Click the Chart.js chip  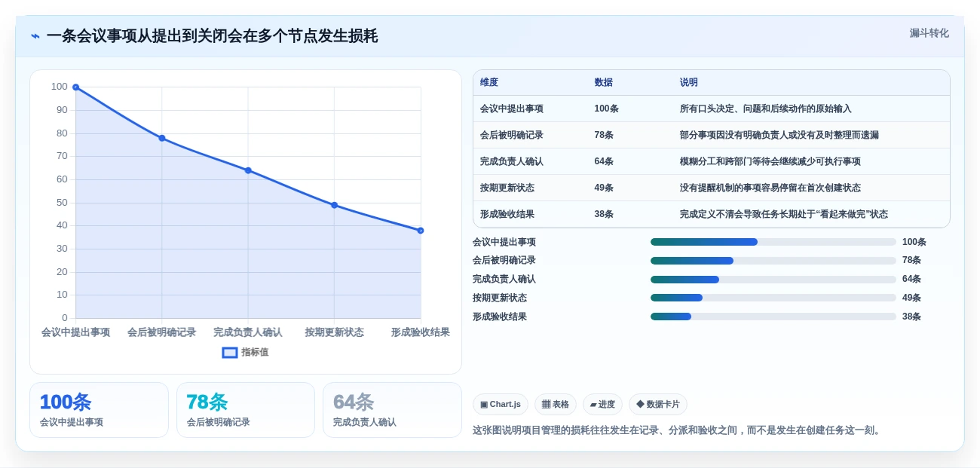point(501,404)
